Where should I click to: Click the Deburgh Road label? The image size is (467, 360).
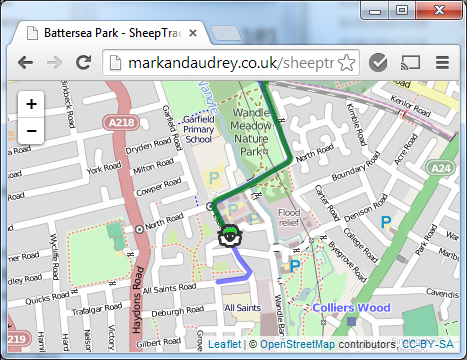177,311
